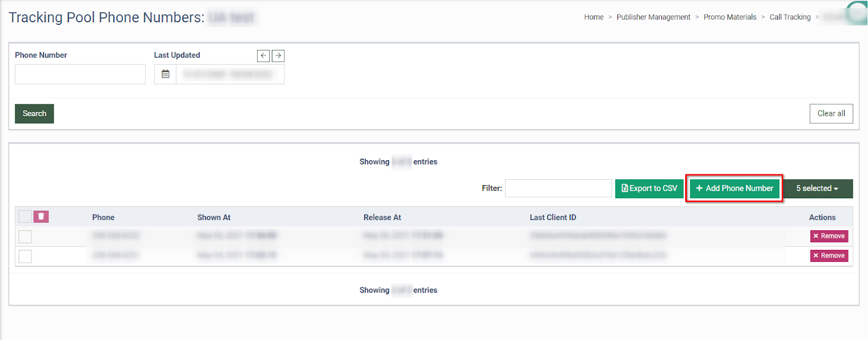This screenshot has height=340, width=868.
Task: Remove the first phone number row
Action: point(829,236)
